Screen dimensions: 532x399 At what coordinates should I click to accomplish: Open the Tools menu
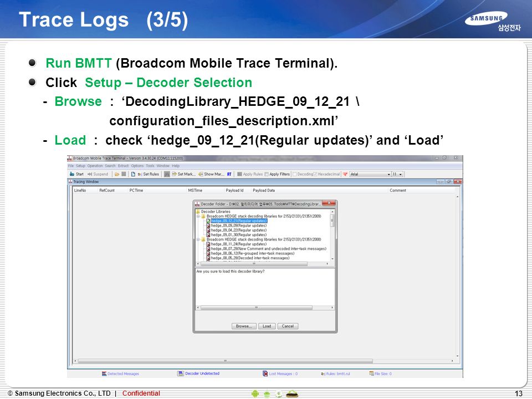150,166
